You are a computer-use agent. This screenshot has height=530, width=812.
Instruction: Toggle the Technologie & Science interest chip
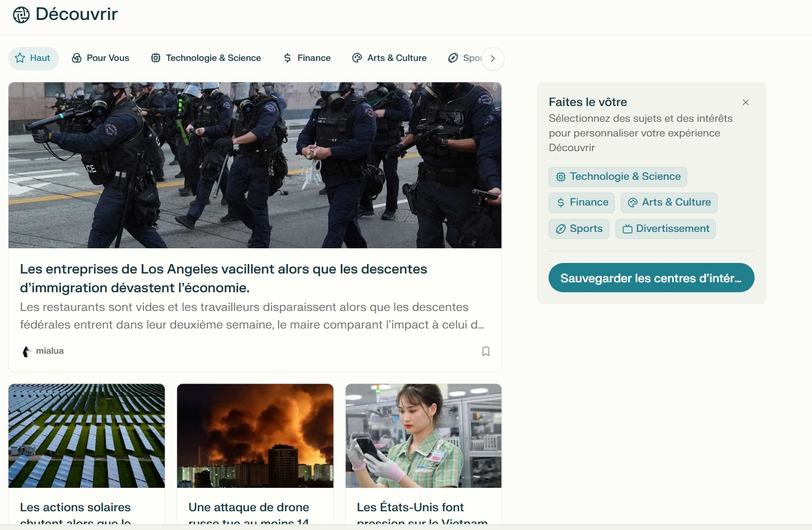point(618,177)
